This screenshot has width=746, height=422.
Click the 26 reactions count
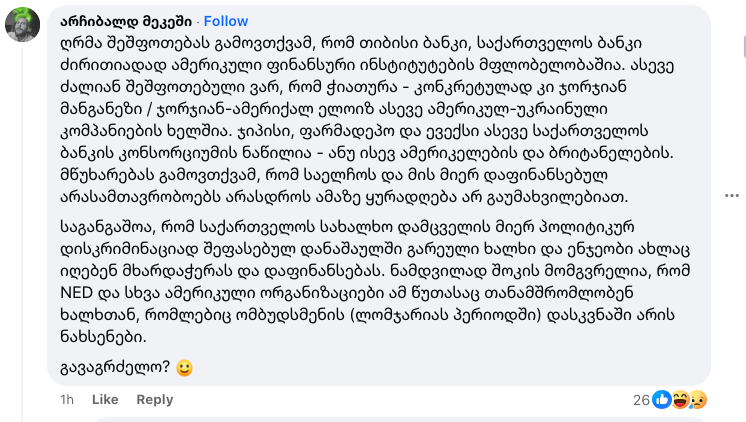(641, 399)
